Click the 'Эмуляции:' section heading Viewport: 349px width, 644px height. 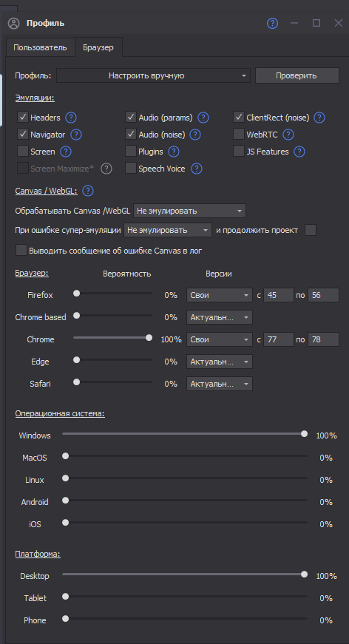click(35, 98)
